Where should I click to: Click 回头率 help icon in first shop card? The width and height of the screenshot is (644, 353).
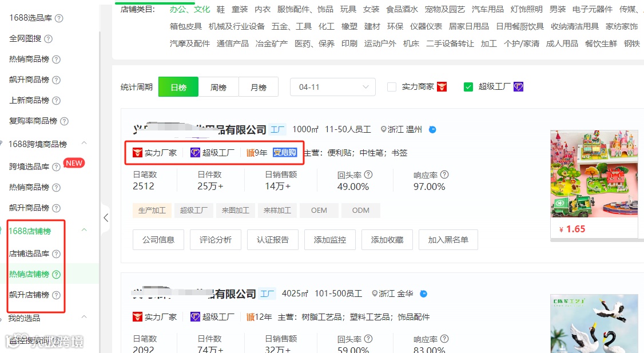click(368, 174)
